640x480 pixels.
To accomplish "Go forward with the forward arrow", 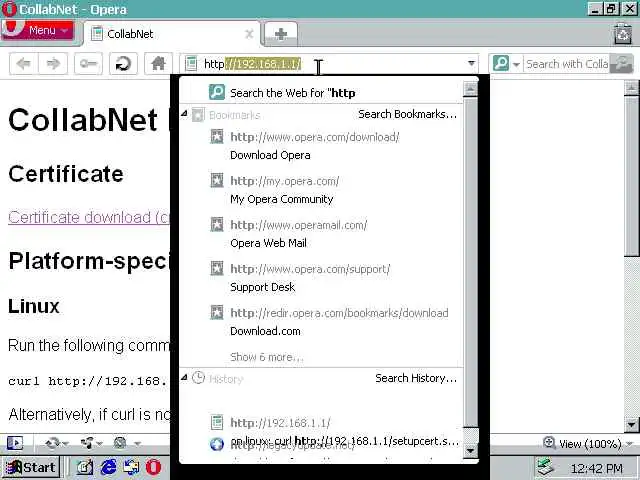I will [53, 64].
